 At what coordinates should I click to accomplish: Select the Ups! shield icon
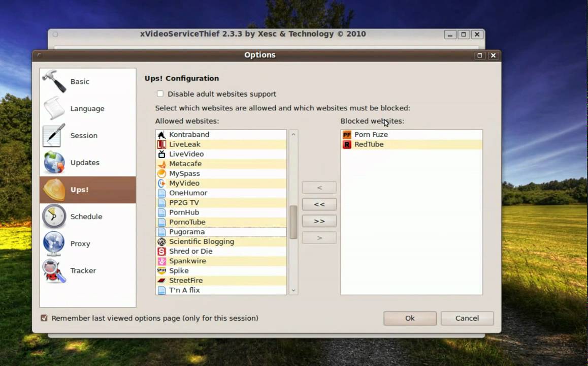click(54, 190)
